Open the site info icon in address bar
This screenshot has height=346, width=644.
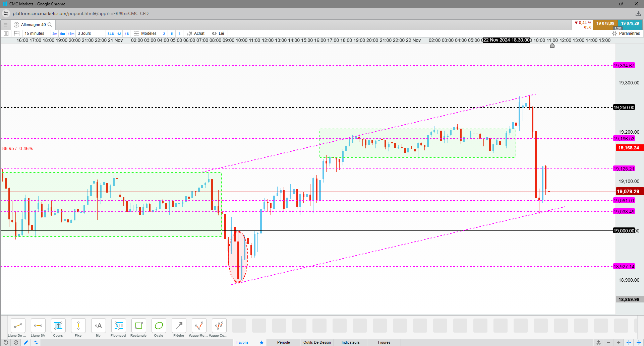(6, 13)
